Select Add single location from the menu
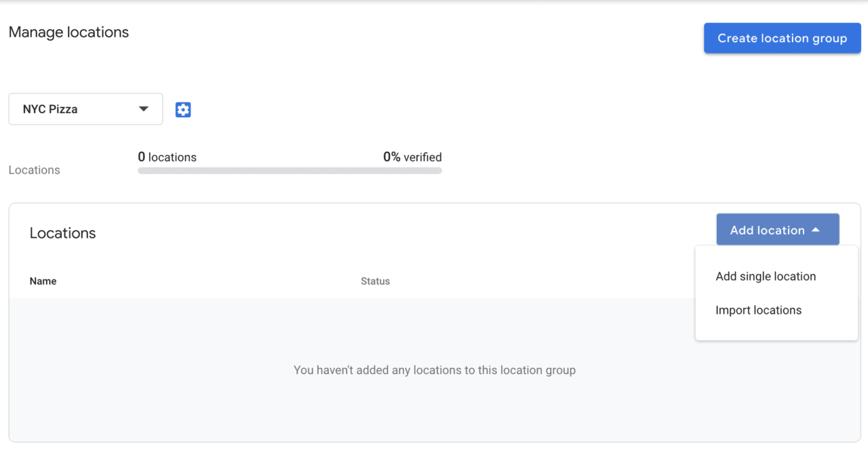The width and height of the screenshot is (868, 456). point(766,276)
